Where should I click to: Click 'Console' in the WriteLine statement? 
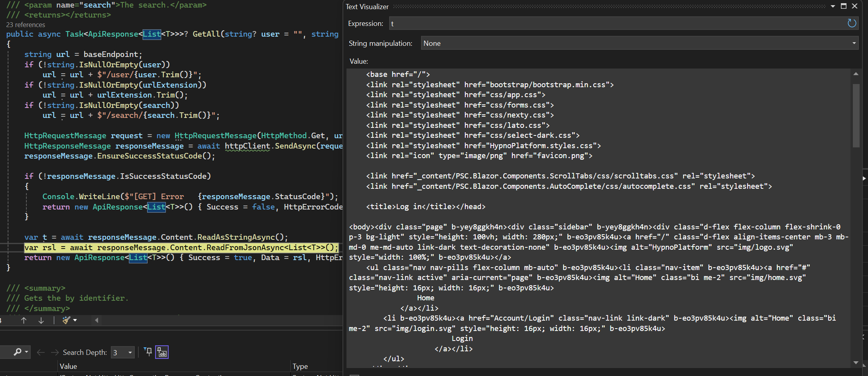[59, 197]
